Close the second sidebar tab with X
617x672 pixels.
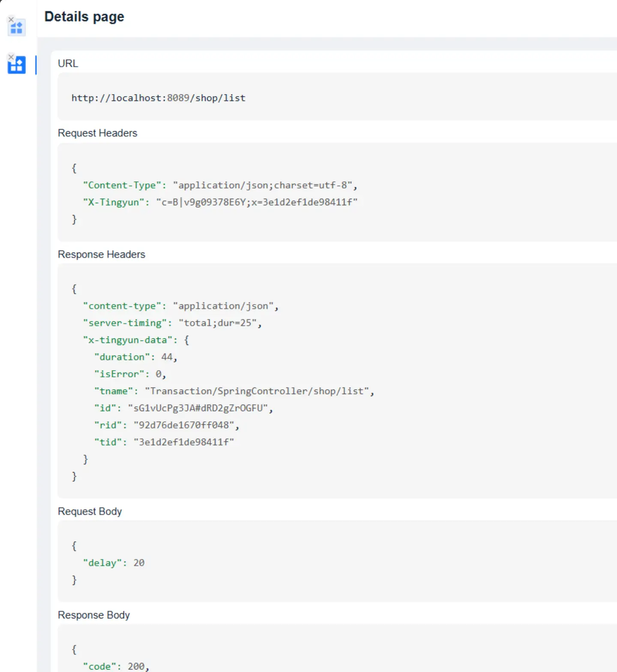(x=11, y=57)
